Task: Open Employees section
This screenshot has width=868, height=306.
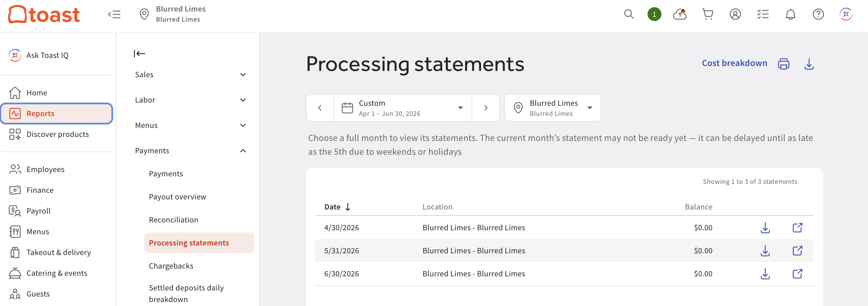Action: 57,169
